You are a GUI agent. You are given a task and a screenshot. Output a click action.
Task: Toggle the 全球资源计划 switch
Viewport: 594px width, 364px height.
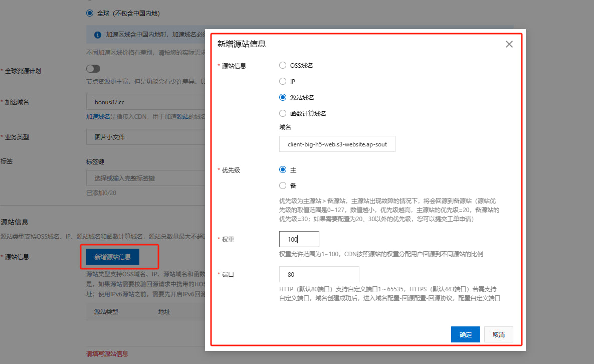93,69
